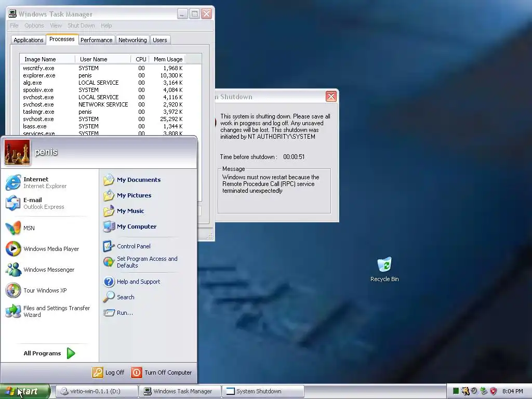Open MSN from the Start menu
Image resolution: width=532 pixels, height=399 pixels.
(x=20, y=228)
